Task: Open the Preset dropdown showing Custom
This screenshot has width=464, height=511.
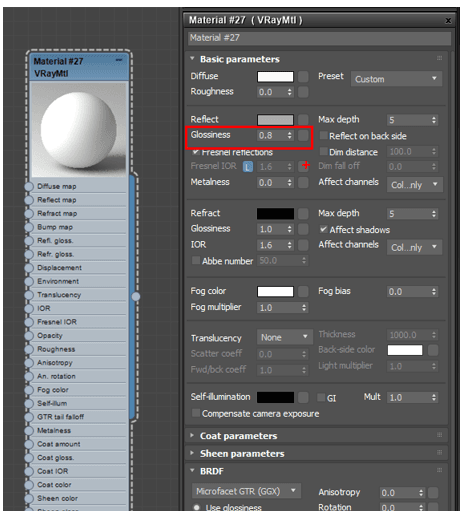Action: [x=396, y=79]
